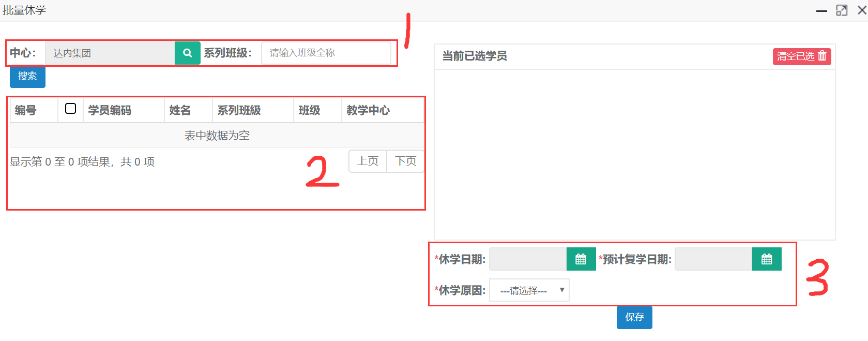Click the 休学日期 date input field
Screen dimensions: 868x341
tap(527, 259)
